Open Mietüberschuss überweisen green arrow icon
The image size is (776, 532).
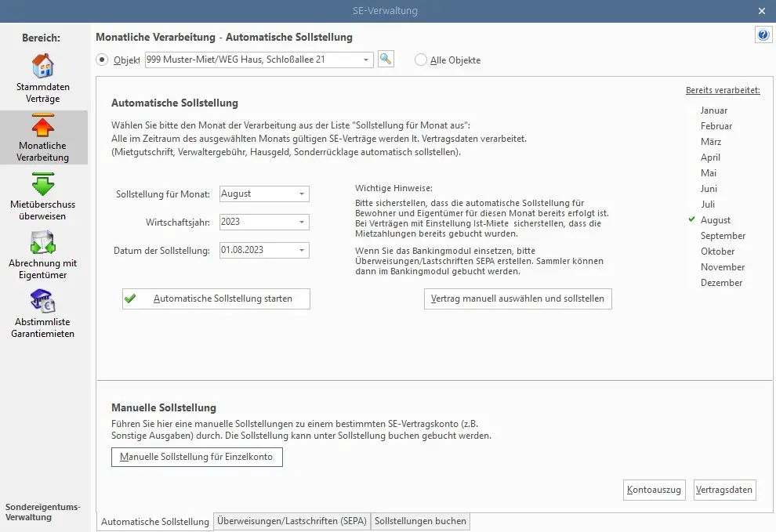click(x=43, y=183)
